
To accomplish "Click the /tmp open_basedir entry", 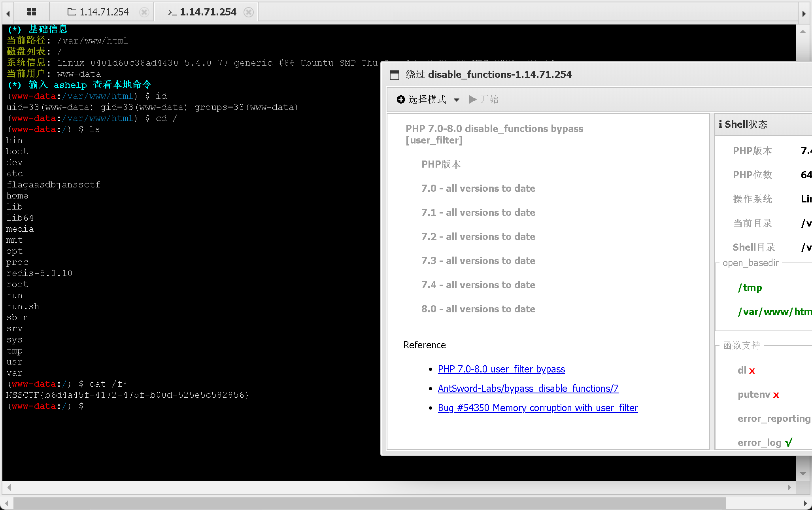I will (750, 288).
